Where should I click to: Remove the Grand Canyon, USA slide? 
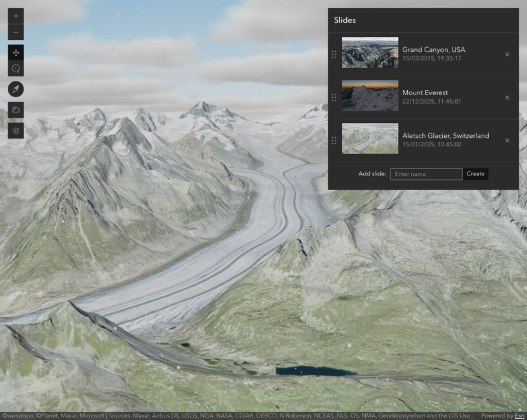tap(507, 54)
